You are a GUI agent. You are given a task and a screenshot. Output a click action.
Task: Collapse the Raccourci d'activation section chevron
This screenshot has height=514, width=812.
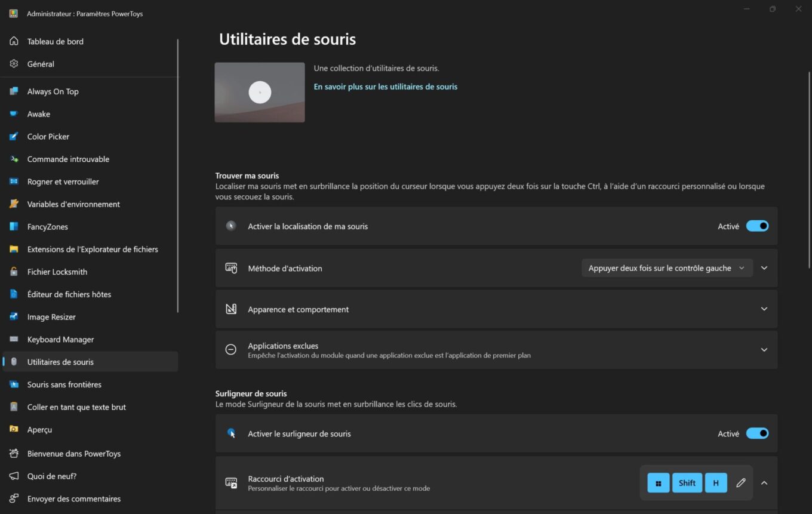pos(764,483)
